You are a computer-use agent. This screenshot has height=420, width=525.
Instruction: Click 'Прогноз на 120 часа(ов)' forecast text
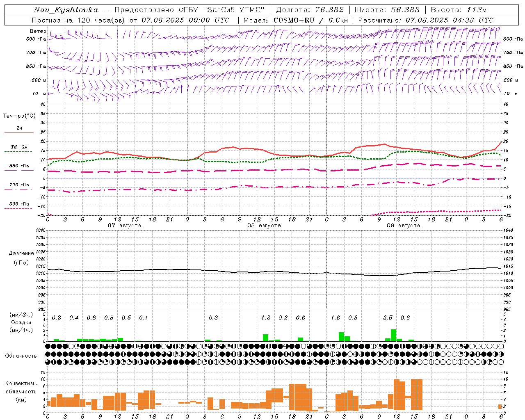coord(79,20)
